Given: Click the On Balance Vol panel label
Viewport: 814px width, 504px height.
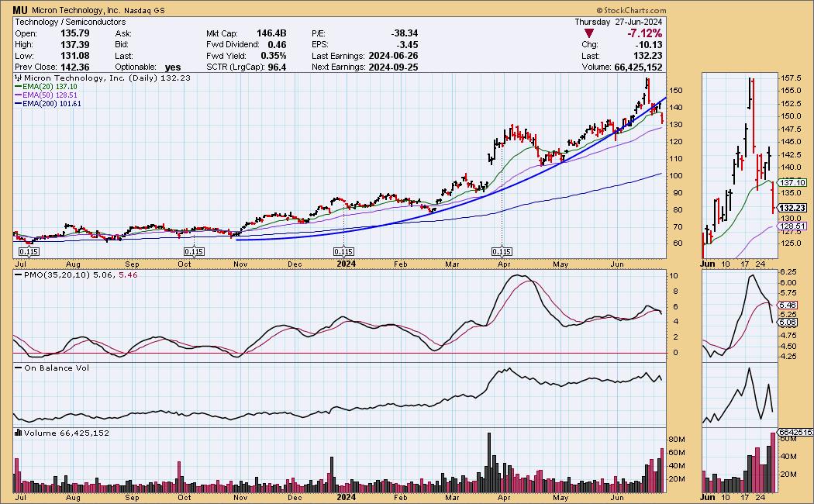Looking at the screenshot, I should pos(57,368).
